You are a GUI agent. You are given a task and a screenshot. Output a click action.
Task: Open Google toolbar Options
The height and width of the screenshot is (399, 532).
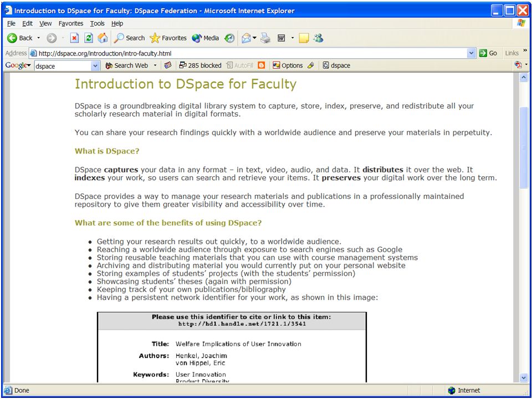288,65
